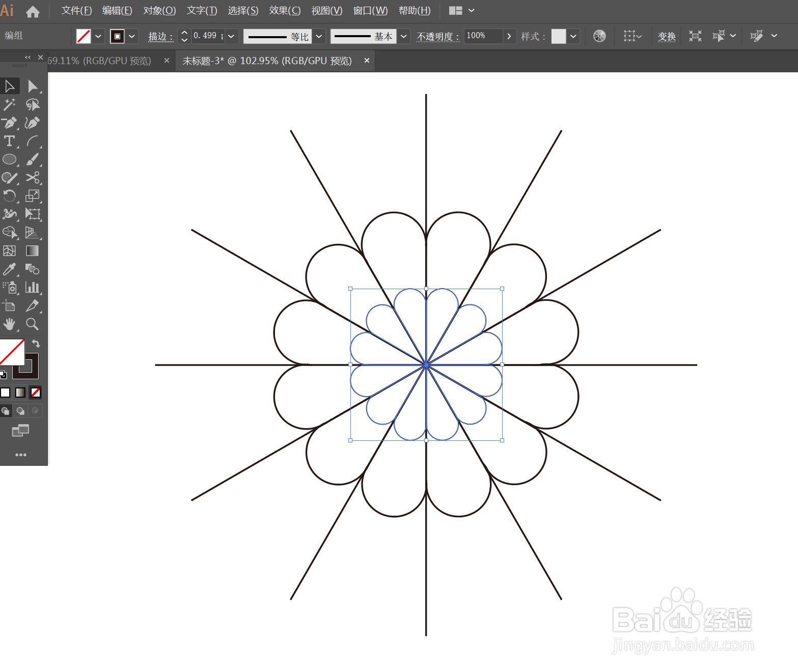
Task: Click the 不透明度 opacity panel link
Action: (437, 37)
